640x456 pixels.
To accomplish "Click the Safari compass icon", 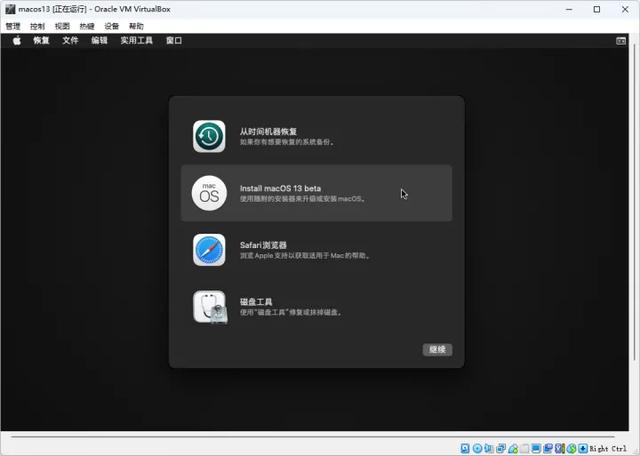I will coord(209,250).
